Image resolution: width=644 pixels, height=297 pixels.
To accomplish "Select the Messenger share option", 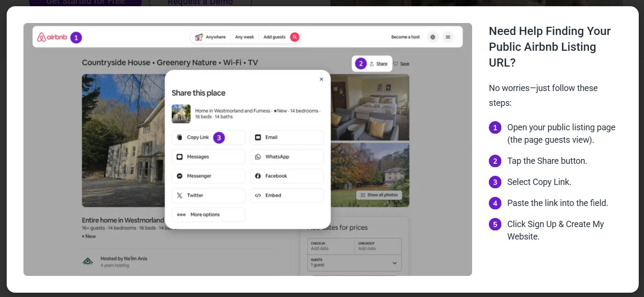I will click(x=208, y=176).
